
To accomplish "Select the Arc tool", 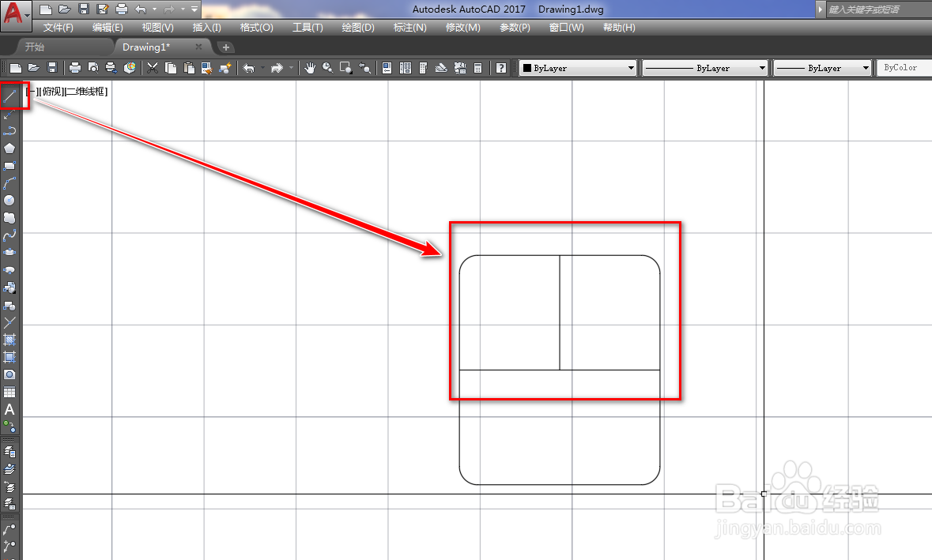I will pyautogui.click(x=9, y=183).
